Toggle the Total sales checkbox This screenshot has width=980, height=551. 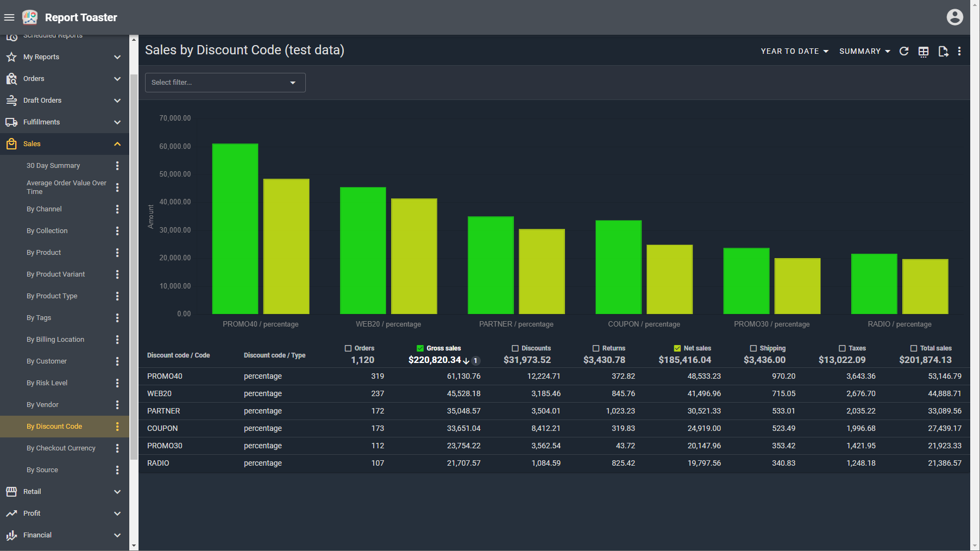click(914, 348)
